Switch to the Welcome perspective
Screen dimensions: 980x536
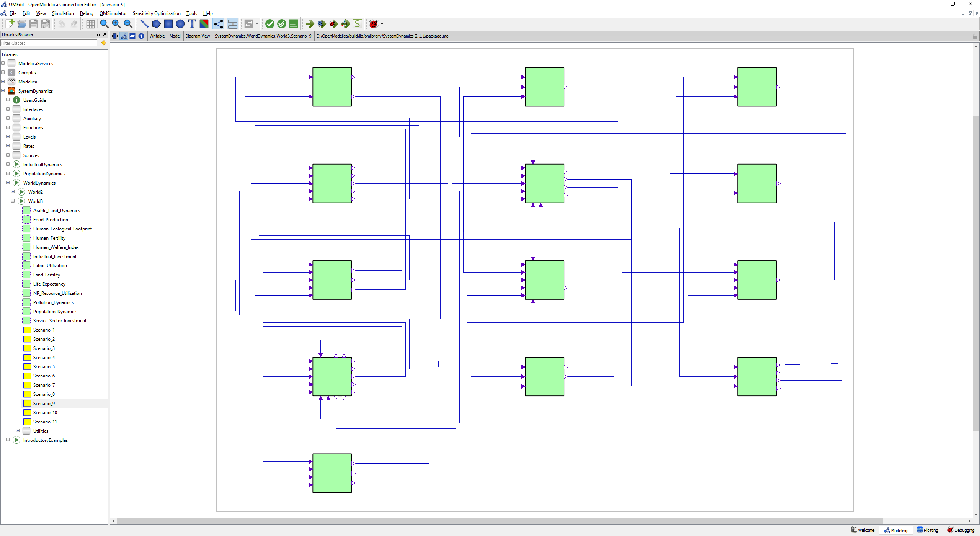coord(862,530)
